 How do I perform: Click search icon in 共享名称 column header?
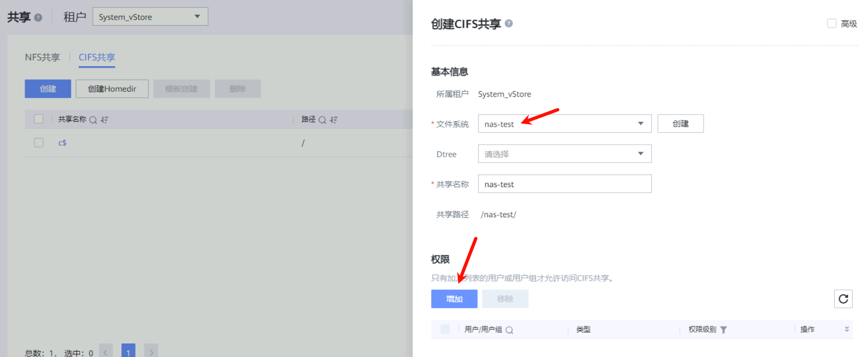[x=93, y=120]
